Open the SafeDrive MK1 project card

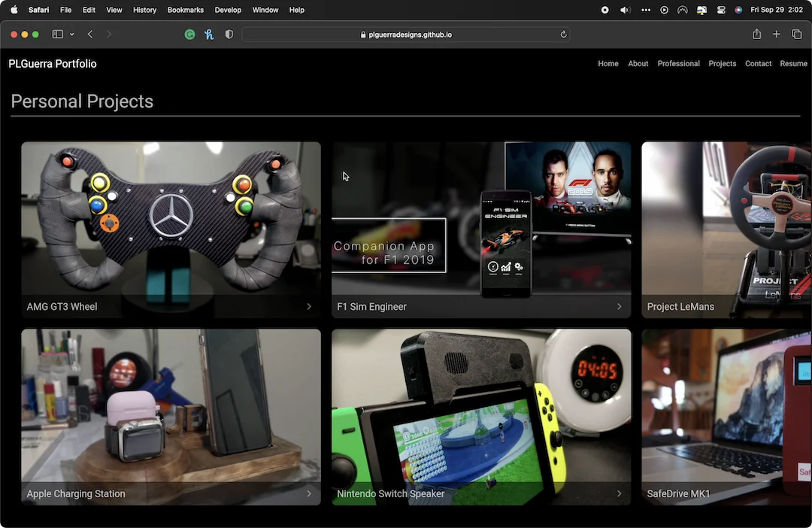coord(726,417)
